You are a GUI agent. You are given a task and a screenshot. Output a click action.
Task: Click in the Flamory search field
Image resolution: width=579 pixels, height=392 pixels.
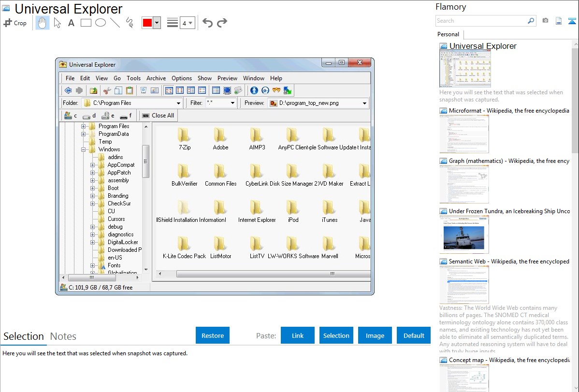(481, 21)
